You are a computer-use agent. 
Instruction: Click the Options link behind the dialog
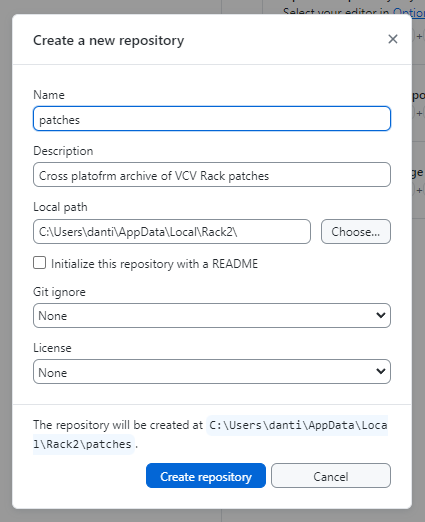click(x=409, y=12)
